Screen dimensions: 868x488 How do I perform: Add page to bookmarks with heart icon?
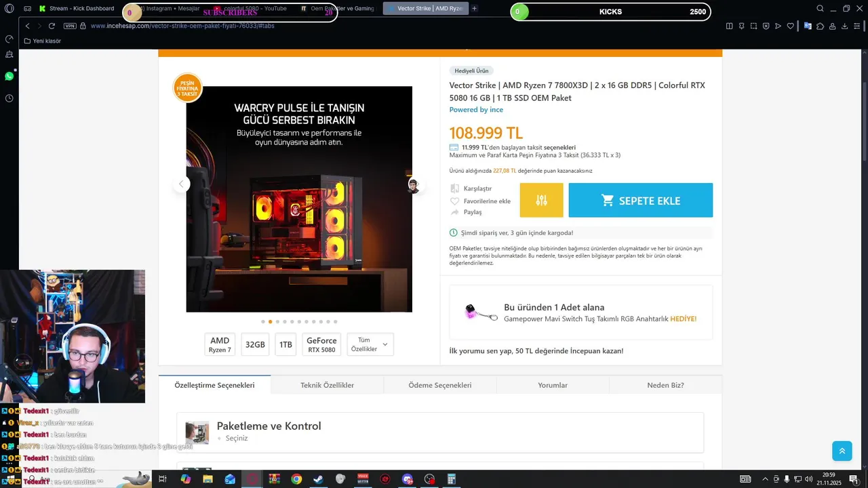click(x=790, y=26)
